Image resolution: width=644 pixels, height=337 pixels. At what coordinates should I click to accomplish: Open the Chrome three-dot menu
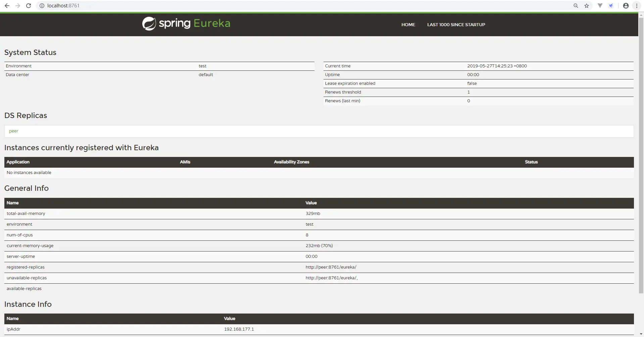637,6
